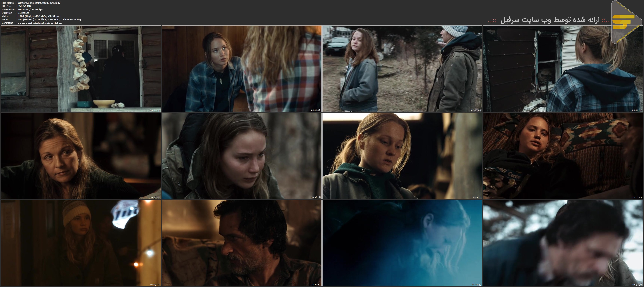Open the frame at 00:54:01
The height and width of the screenshot is (287, 644).
(402, 156)
